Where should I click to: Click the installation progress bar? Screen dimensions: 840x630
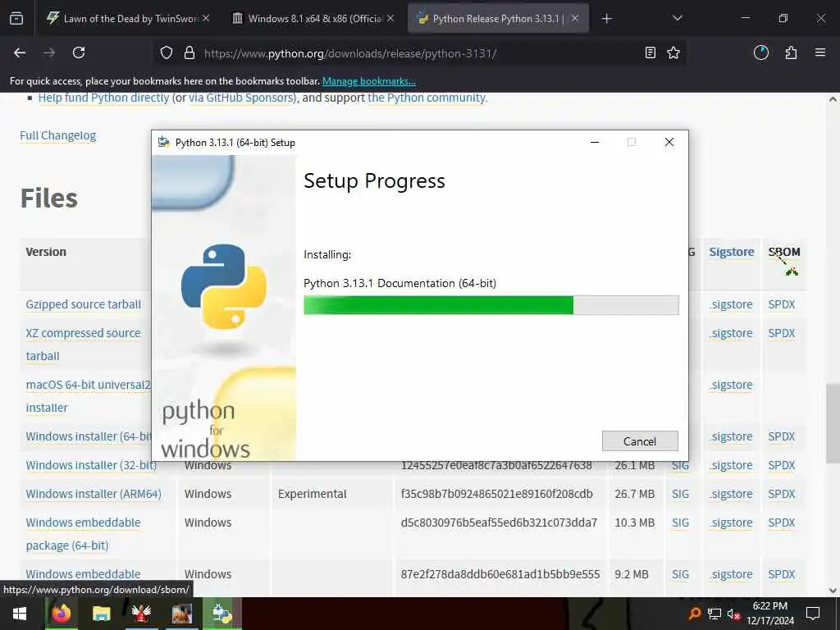[x=491, y=305]
